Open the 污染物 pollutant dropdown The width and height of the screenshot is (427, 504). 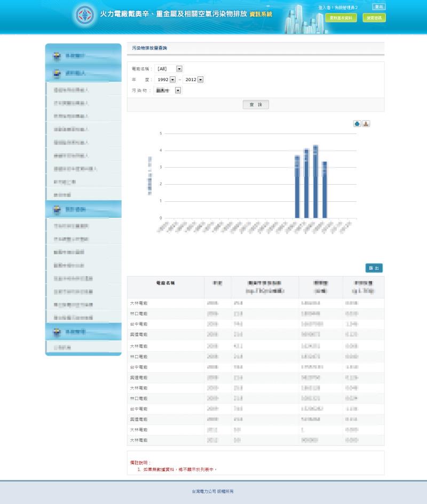coord(178,90)
